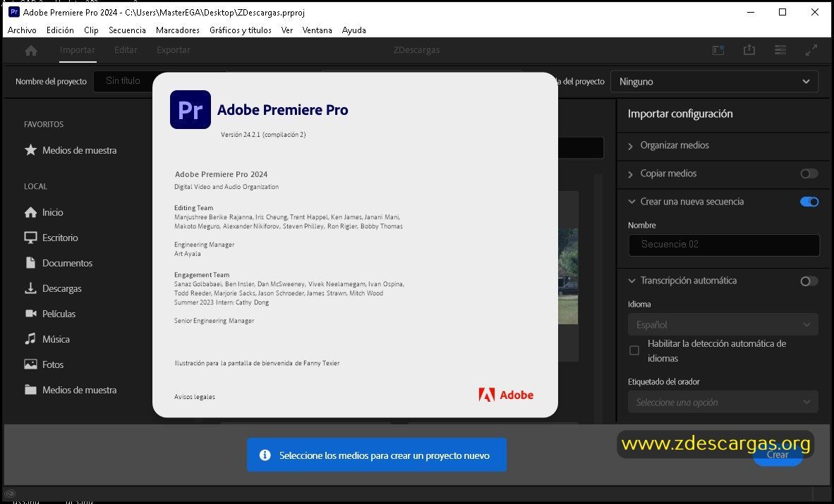Open the Marcadores menu
This screenshot has height=504, width=834.
coord(178,30)
